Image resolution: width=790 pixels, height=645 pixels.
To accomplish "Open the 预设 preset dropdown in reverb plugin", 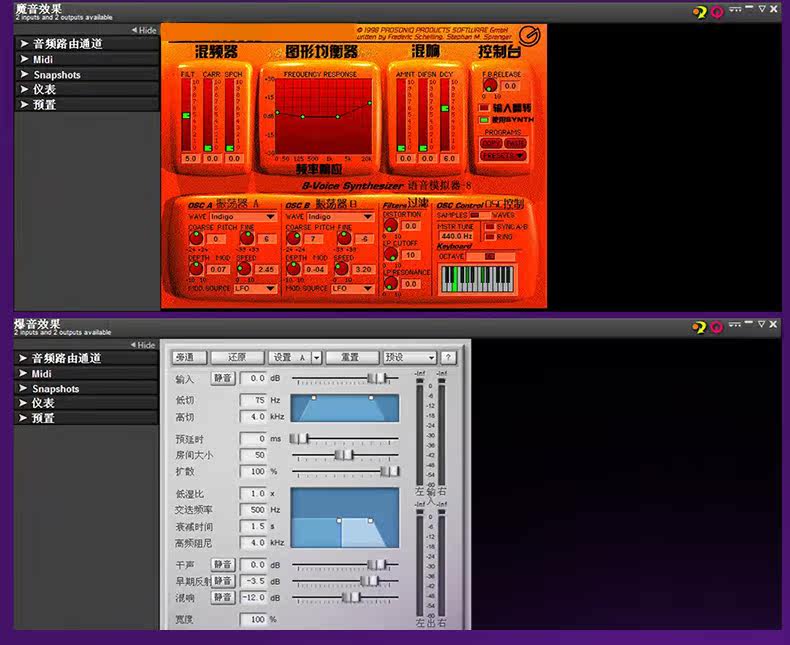I will 410,357.
